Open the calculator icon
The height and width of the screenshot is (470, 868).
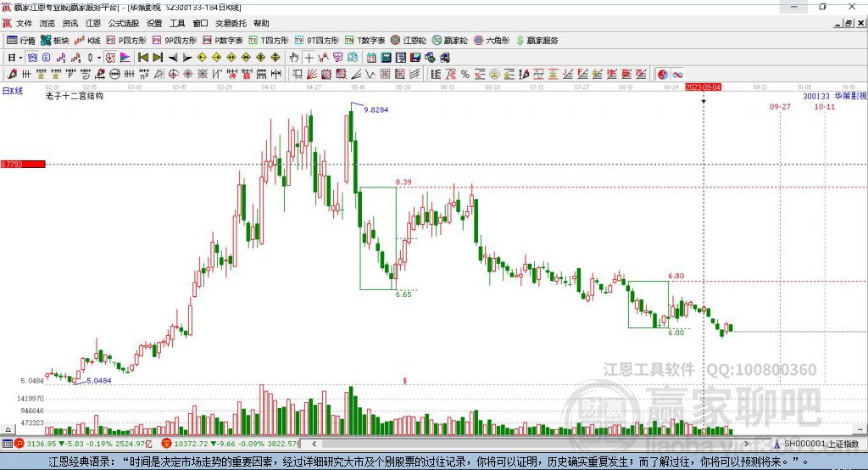click(x=386, y=58)
